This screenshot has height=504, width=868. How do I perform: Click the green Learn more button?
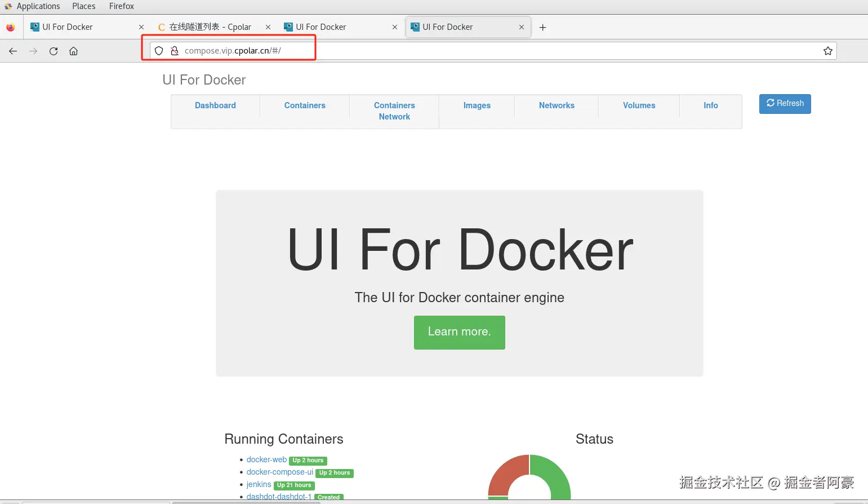(x=460, y=332)
